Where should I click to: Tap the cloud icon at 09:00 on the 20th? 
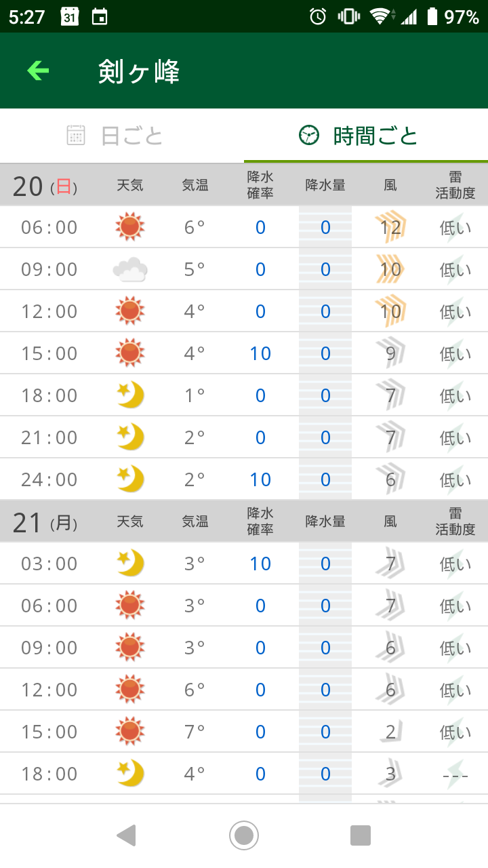[x=129, y=270]
